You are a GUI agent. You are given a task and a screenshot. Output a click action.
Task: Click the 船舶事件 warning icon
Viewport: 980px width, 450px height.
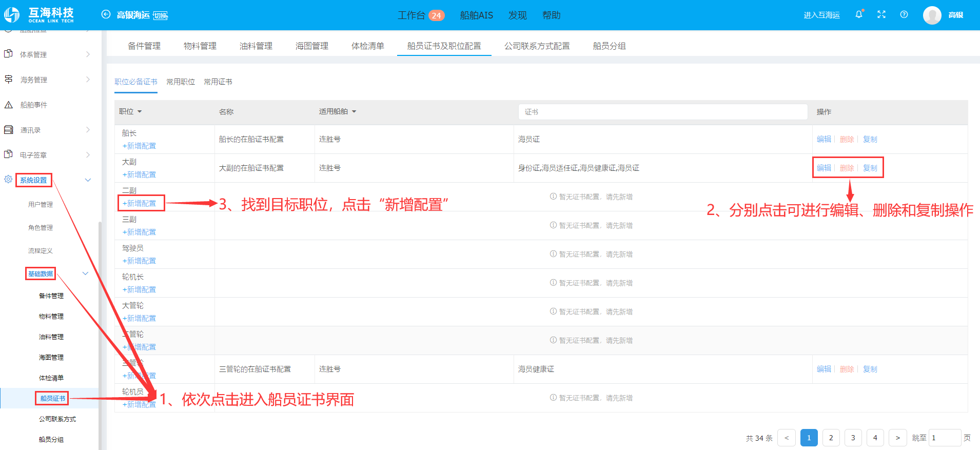pyautogui.click(x=8, y=105)
